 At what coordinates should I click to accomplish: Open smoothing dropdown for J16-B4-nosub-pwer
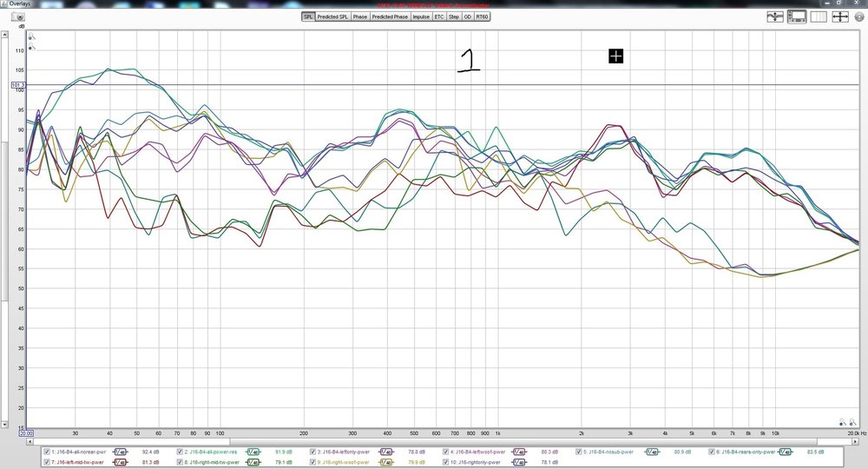coord(652,452)
